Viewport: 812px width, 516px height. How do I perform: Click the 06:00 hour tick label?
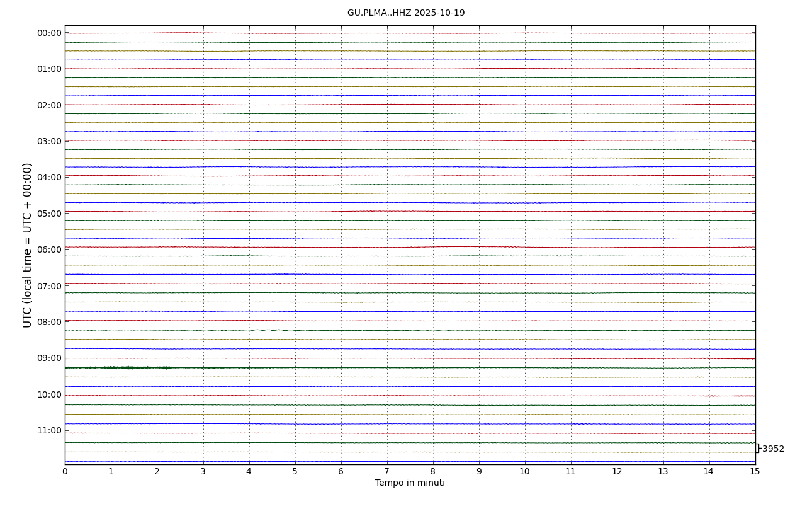pyautogui.click(x=49, y=249)
